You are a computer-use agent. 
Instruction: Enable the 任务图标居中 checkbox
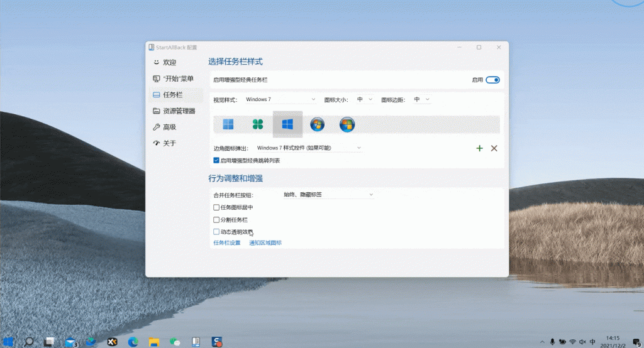216,207
